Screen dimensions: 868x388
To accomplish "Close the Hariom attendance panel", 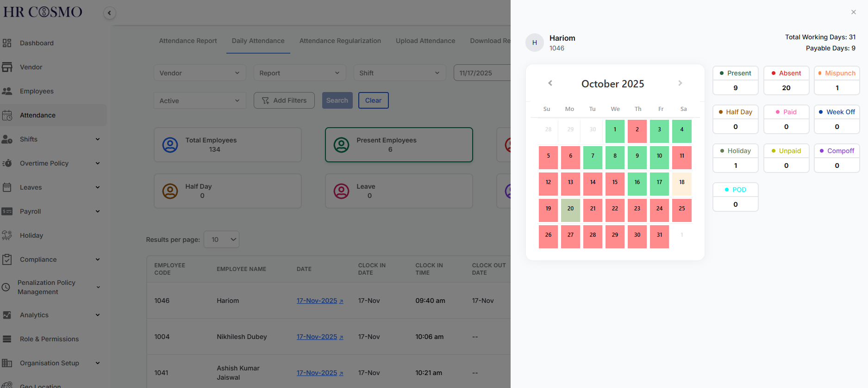I will 853,12.
